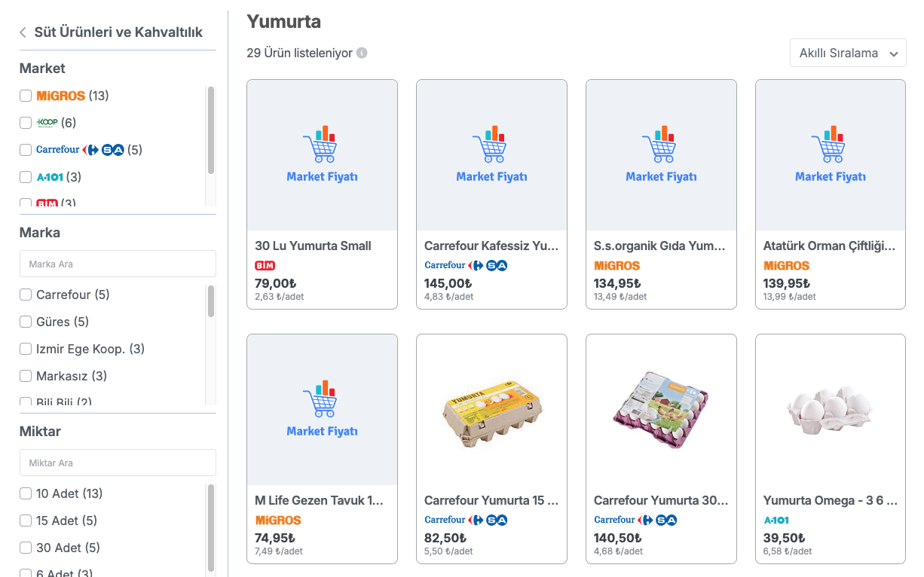924x577 pixels.
Task: Click the Koop logo in Market filter
Action: point(47,122)
